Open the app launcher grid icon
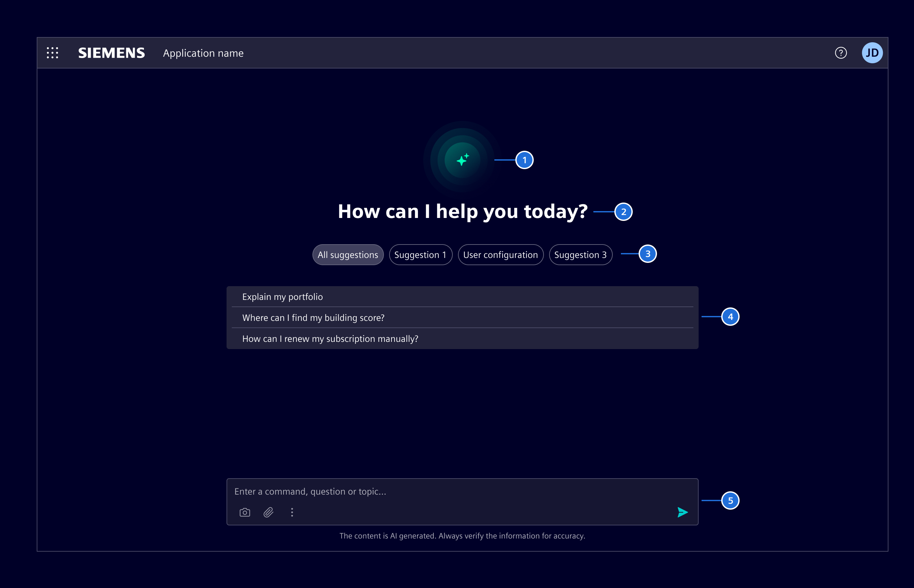Image resolution: width=914 pixels, height=588 pixels. 52,53
